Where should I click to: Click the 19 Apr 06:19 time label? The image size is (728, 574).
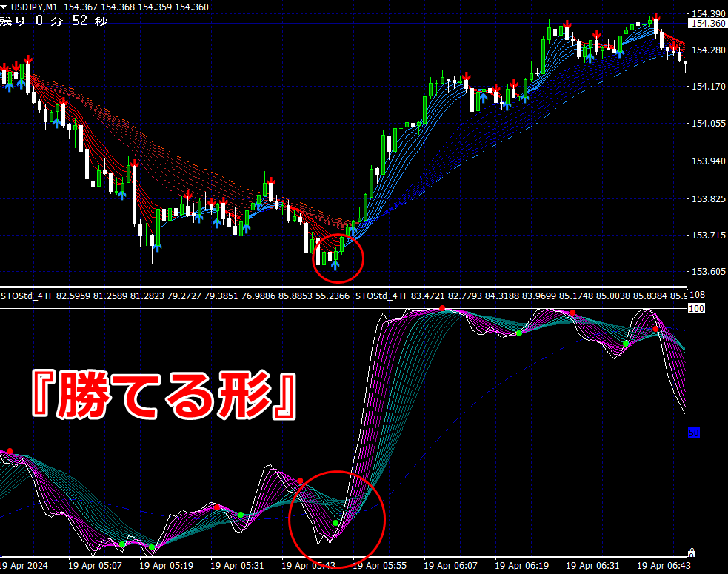522,566
